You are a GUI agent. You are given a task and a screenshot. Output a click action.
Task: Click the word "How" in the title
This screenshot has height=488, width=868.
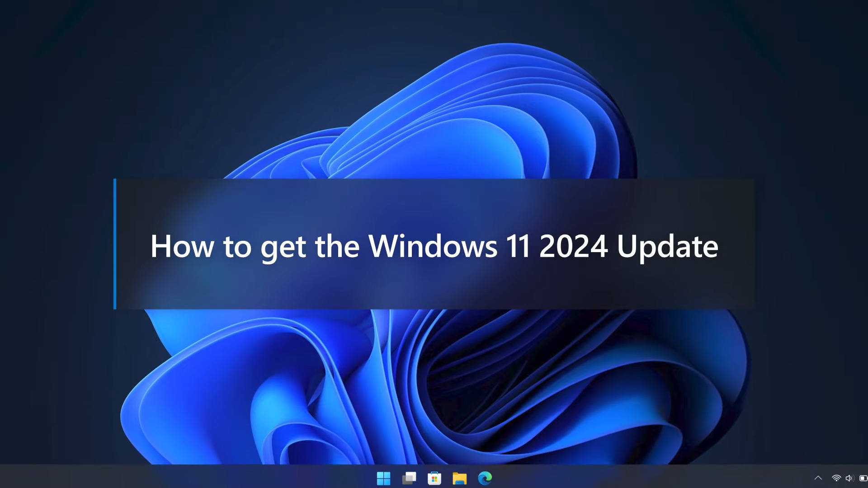coord(182,247)
